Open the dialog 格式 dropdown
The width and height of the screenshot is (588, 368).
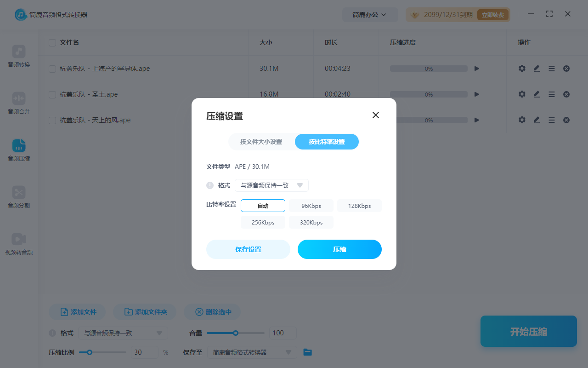(x=271, y=185)
